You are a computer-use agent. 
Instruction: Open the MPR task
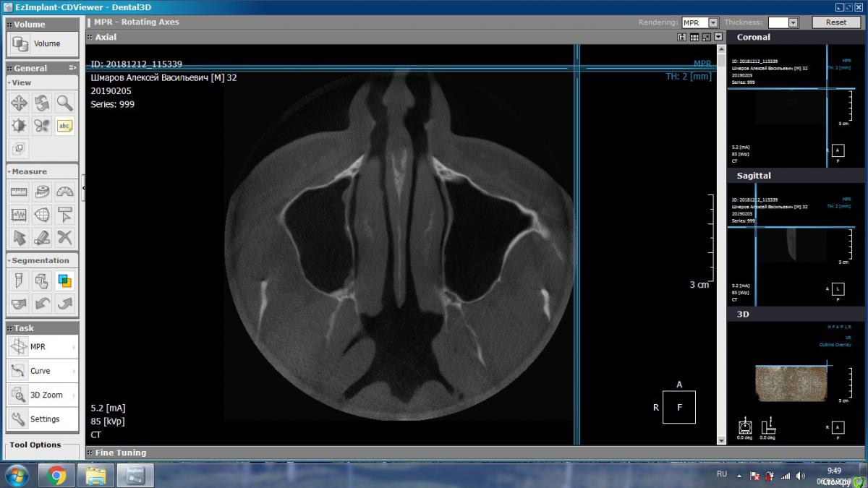tap(42, 347)
